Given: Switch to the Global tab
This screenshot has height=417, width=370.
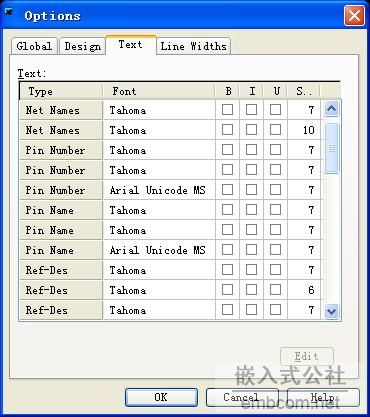Looking at the screenshot, I should (x=34, y=46).
